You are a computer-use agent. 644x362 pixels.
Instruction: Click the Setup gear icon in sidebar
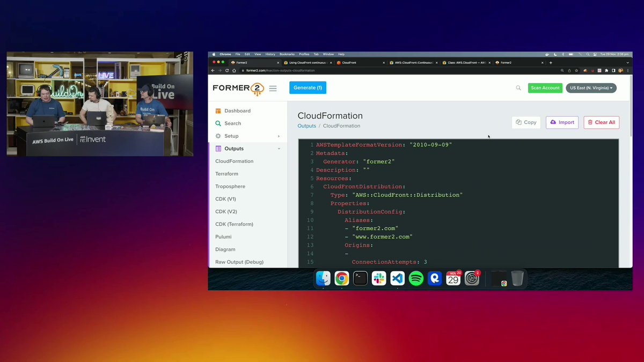(218, 136)
